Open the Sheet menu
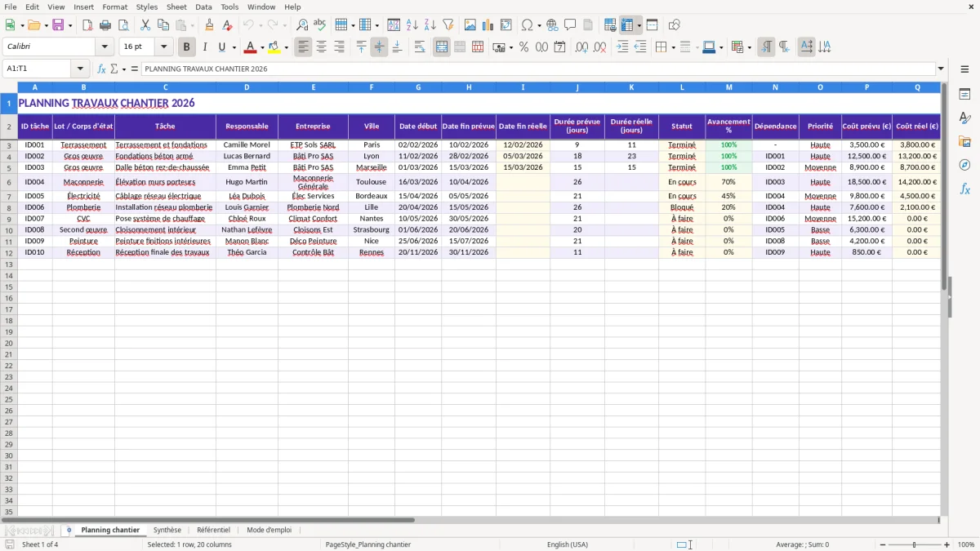 tap(177, 7)
